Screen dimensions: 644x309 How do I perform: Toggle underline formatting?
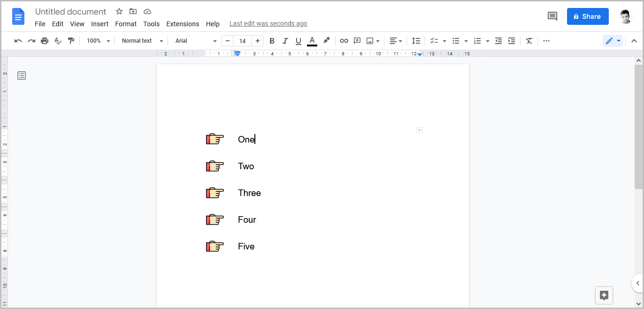(x=298, y=41)
